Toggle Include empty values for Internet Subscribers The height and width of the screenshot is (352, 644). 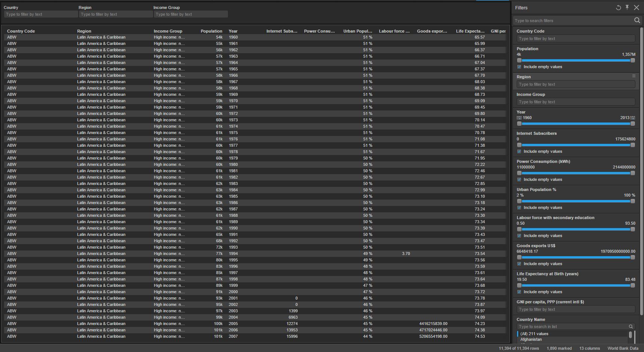click(x=519, y=152)
